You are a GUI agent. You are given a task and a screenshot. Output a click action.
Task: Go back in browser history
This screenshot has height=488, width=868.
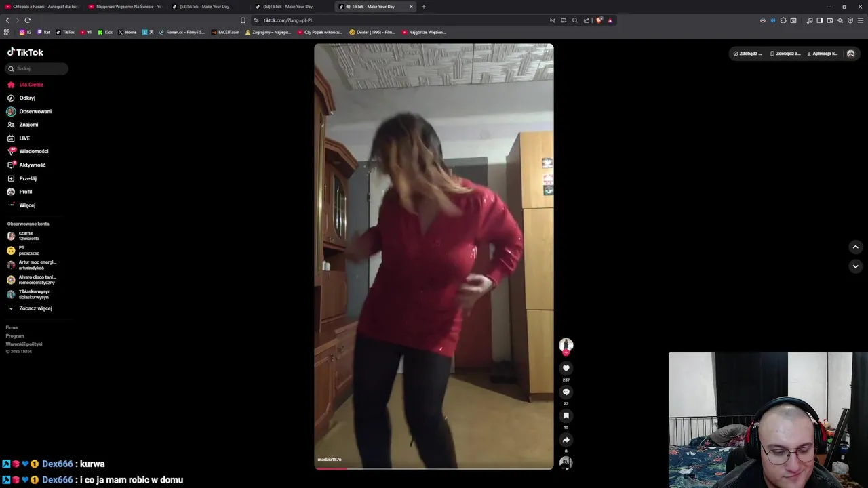[7, 20]
